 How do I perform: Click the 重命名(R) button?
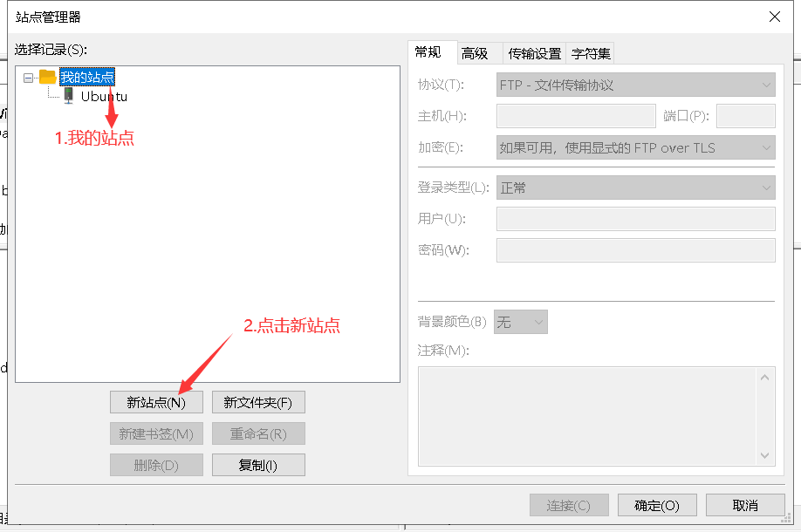point(258,434)
